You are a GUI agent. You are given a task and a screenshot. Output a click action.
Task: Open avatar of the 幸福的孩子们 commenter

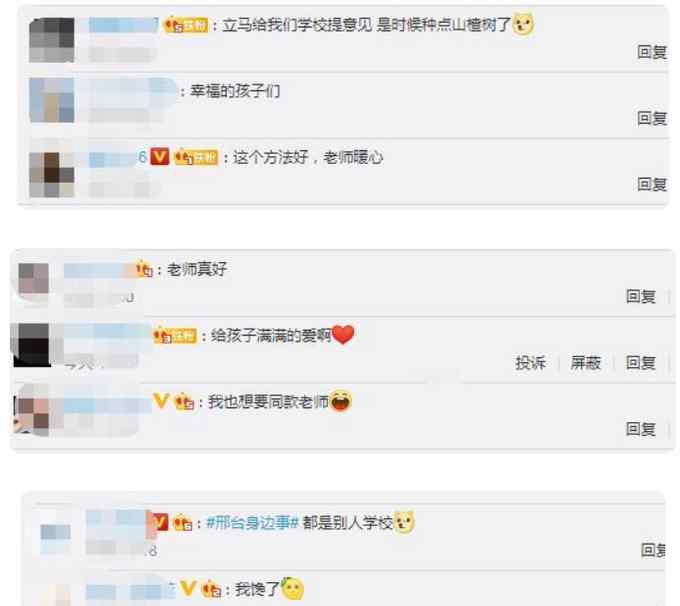click(52, 100)
